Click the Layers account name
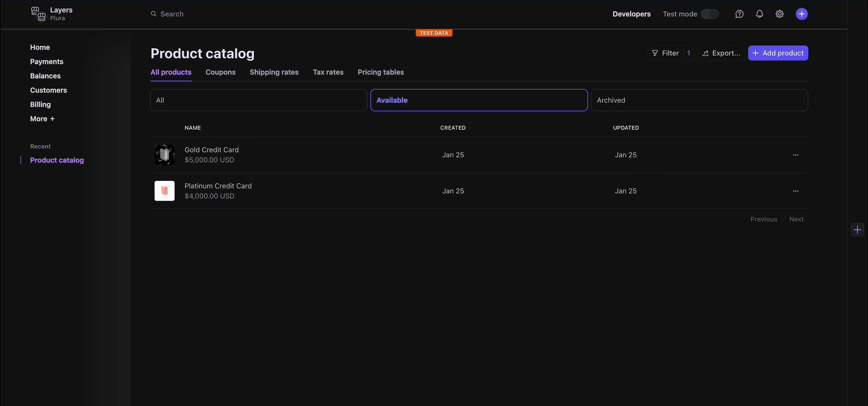Viewport: 868px width, 406px height. point(61,10)
